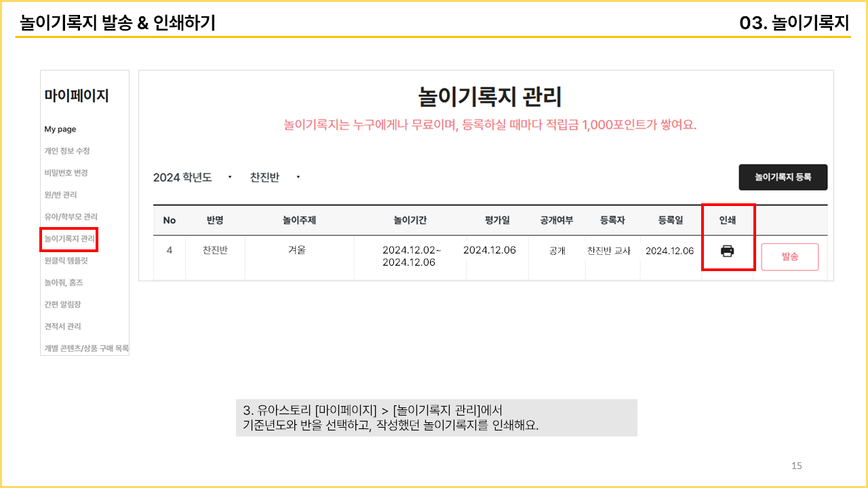The width and height of the screenshot is (868, 488).
Task: Expand the 찬진반 class dropdown
Action: coord(275,178)
